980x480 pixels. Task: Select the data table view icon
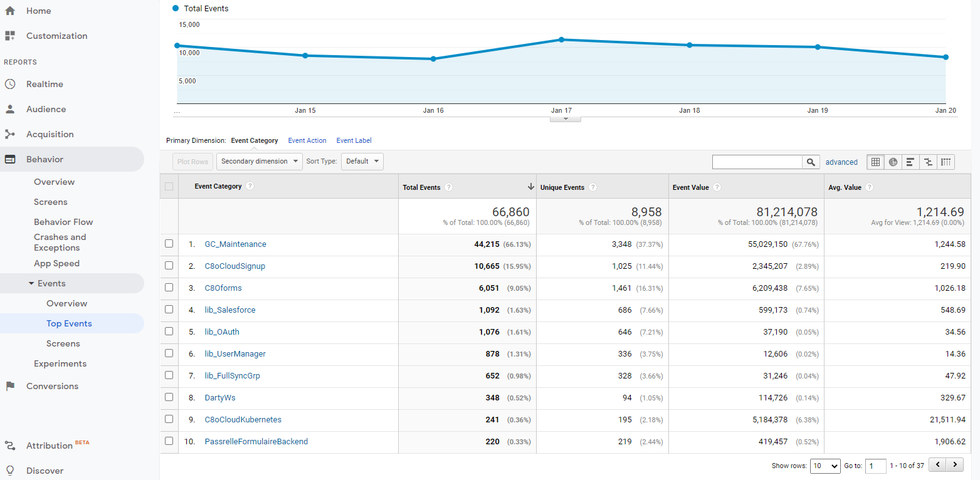(876, 162)
